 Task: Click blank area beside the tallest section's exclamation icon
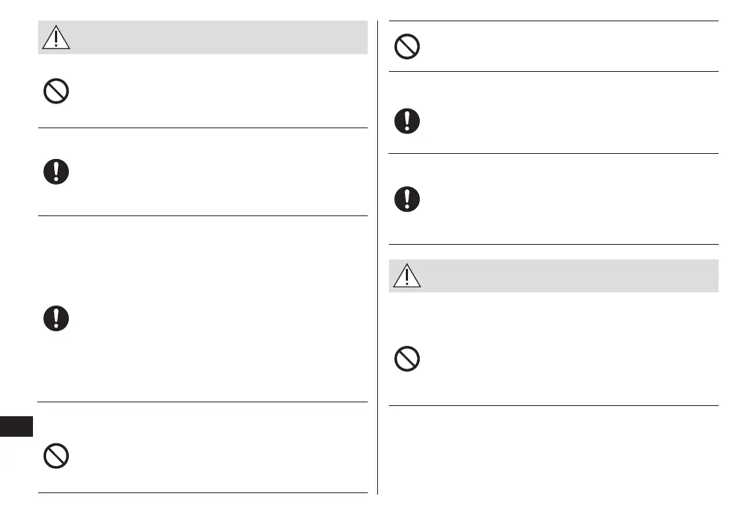click(220, 319)
